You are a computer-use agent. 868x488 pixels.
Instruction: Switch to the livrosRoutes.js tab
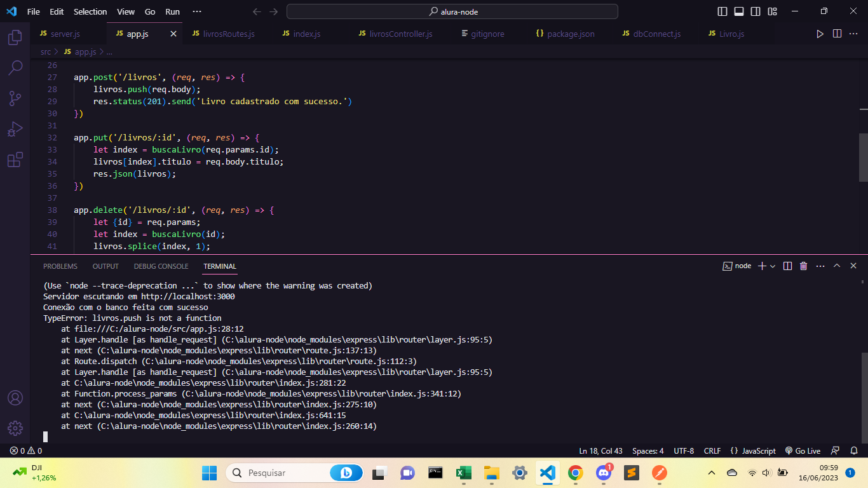229,34
